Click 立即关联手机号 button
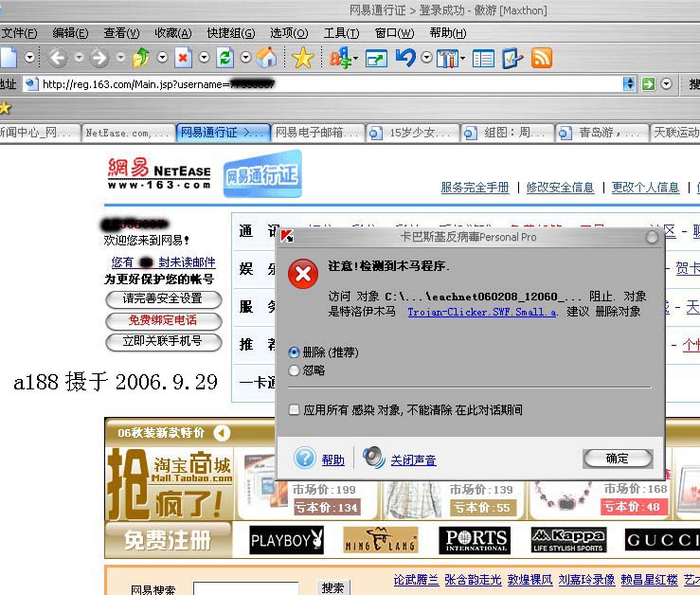Screen dimensions: 700x595 163,342
